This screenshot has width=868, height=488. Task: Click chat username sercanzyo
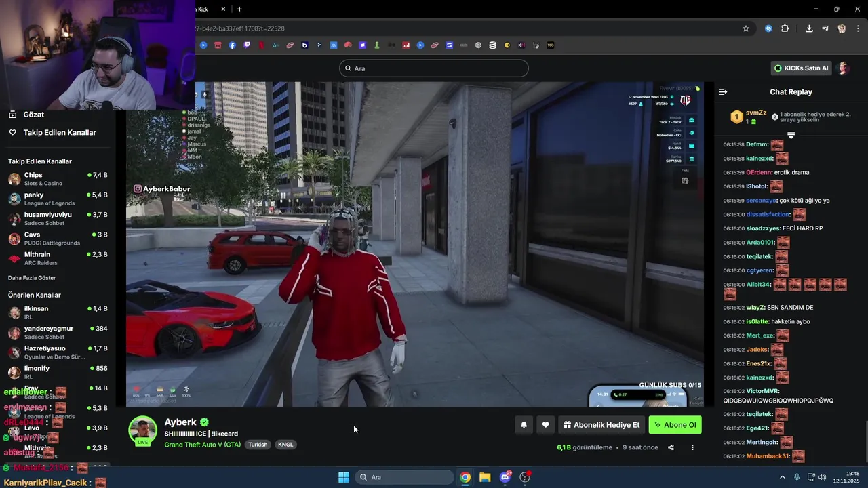[762, 201]
